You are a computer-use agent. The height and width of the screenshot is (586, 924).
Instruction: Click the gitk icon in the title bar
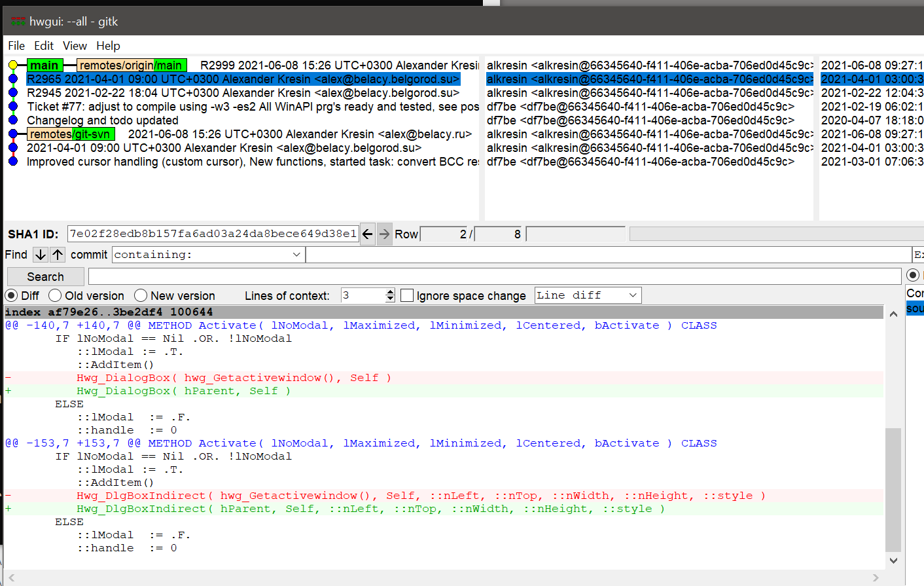coord(18,22)
